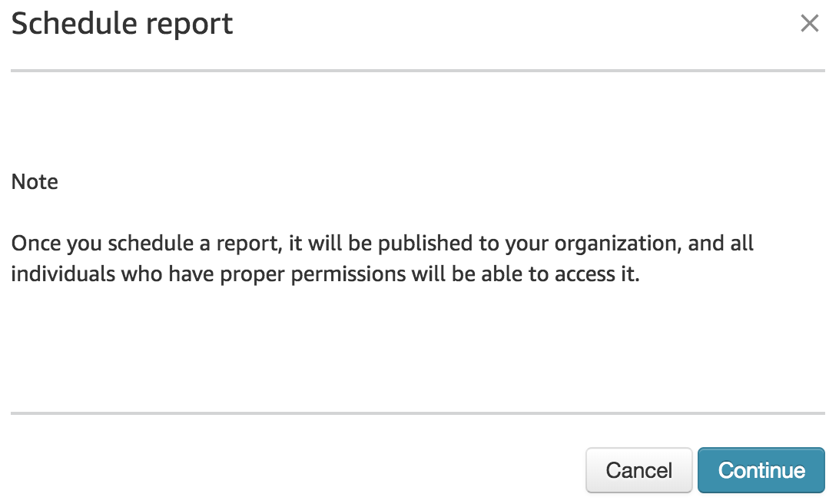Click the word "Schedule" in the title

point(74,24)
